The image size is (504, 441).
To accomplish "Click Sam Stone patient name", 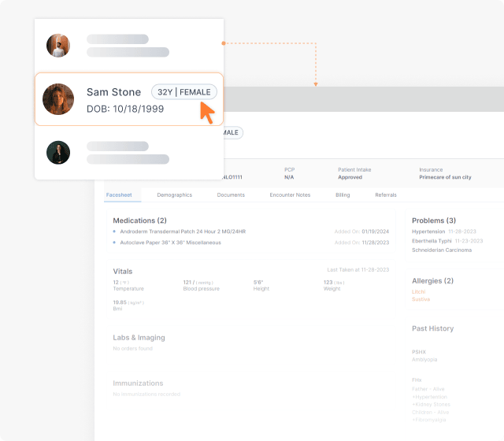I will coord(113,92).
